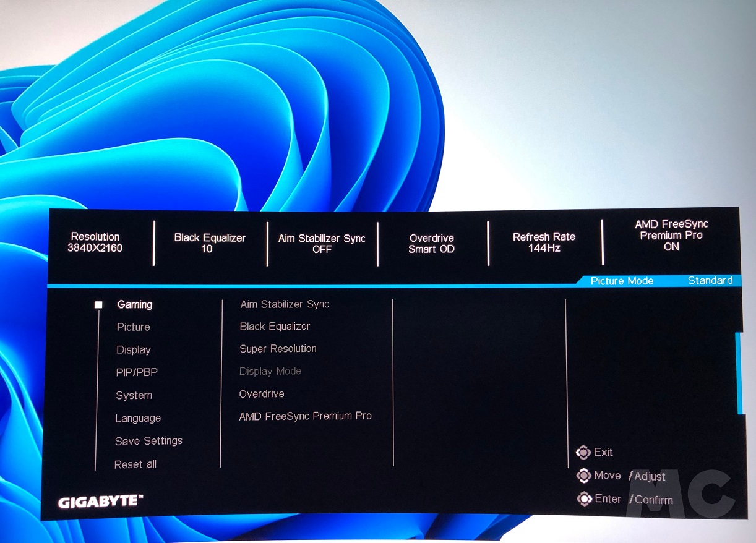Click the Move/Adjust joystick icon

tap(583, 476)
